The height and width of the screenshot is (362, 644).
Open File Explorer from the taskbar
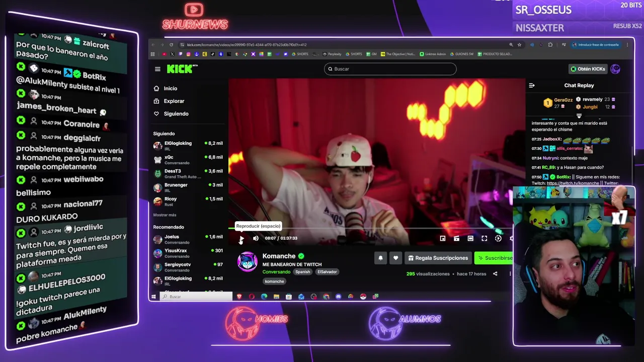276,297
